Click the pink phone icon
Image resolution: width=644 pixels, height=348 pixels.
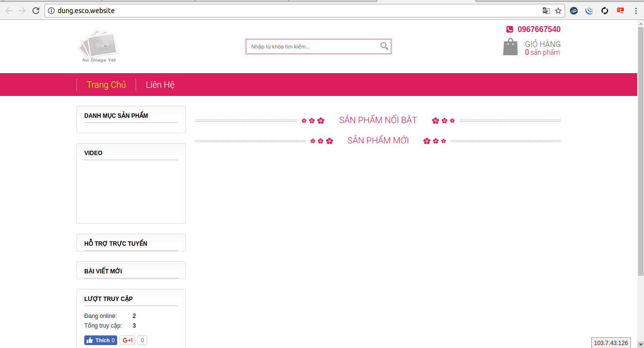click(509, 30)
